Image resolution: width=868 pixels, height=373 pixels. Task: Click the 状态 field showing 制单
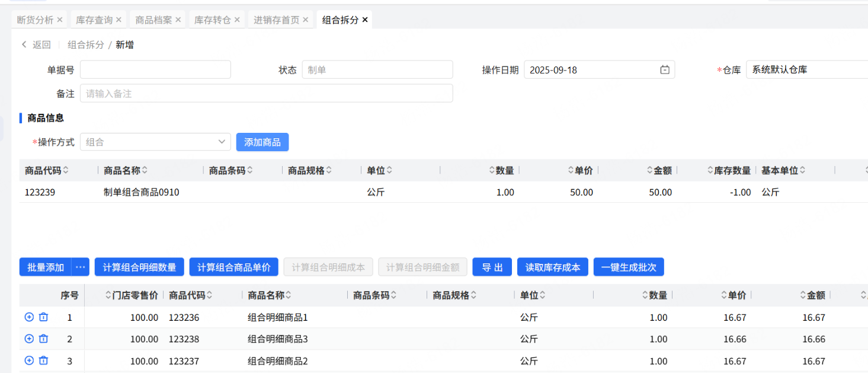[x=377, y=69]
